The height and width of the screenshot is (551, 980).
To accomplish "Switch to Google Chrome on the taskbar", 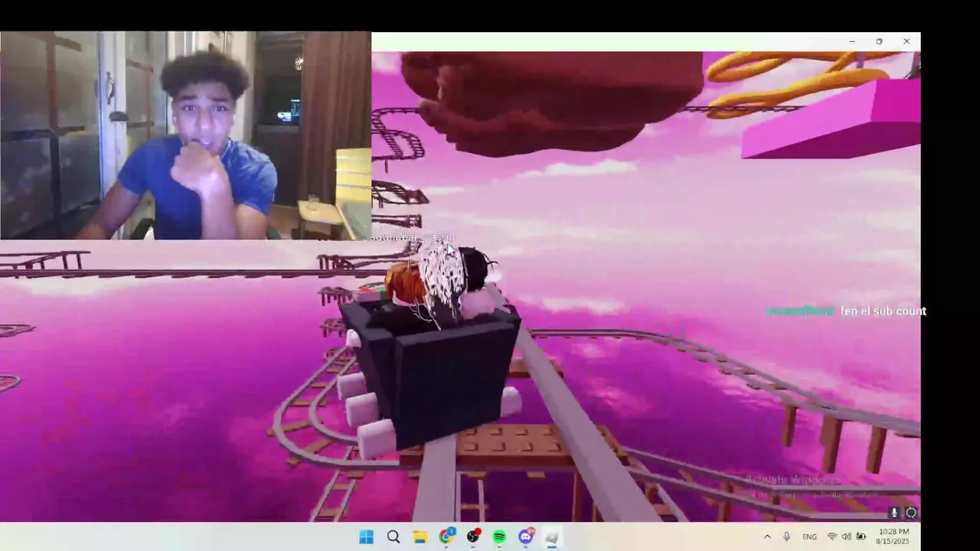I will click(x=446, y=536).
